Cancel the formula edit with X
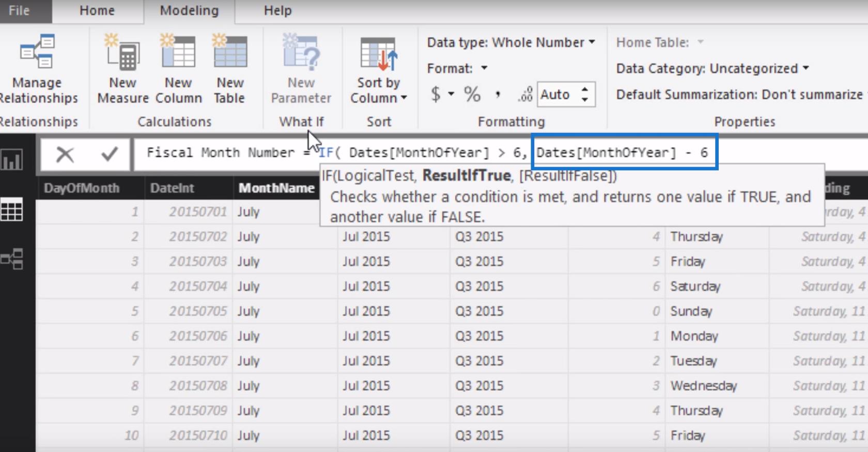 click(x=65, y=154)
